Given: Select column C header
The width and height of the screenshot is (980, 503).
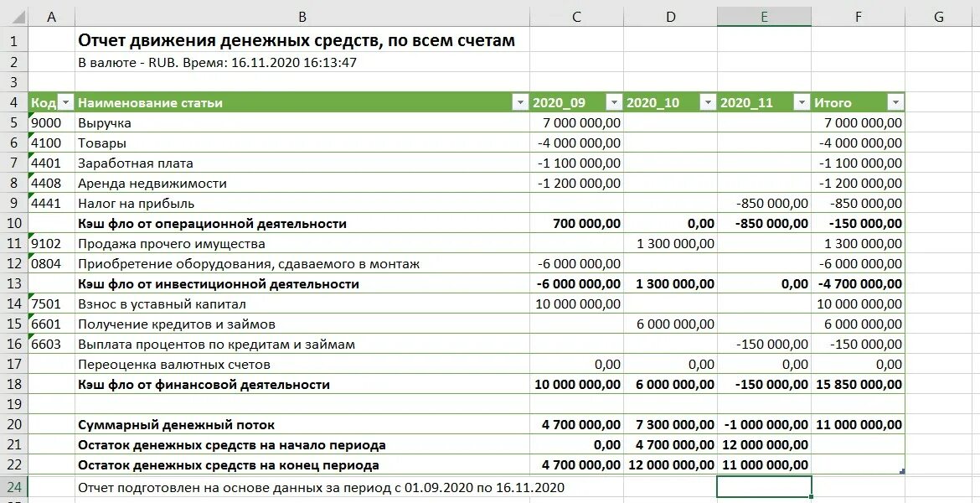Looking at the screenshot, I should 576,17.
